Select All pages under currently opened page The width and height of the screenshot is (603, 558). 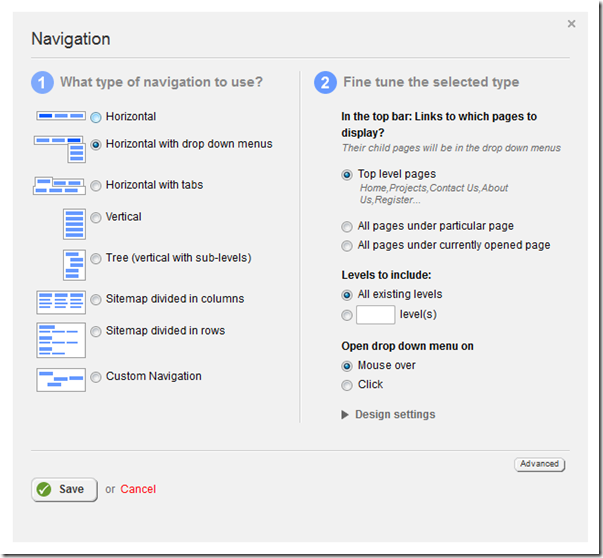(347, 246)
